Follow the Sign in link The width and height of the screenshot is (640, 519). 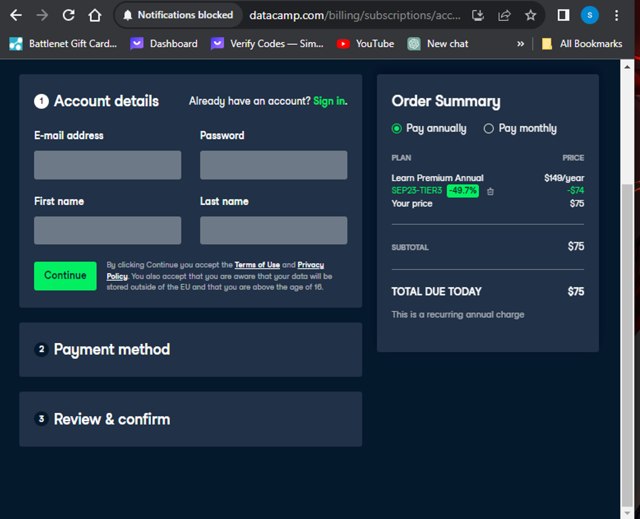coord(329,101)
